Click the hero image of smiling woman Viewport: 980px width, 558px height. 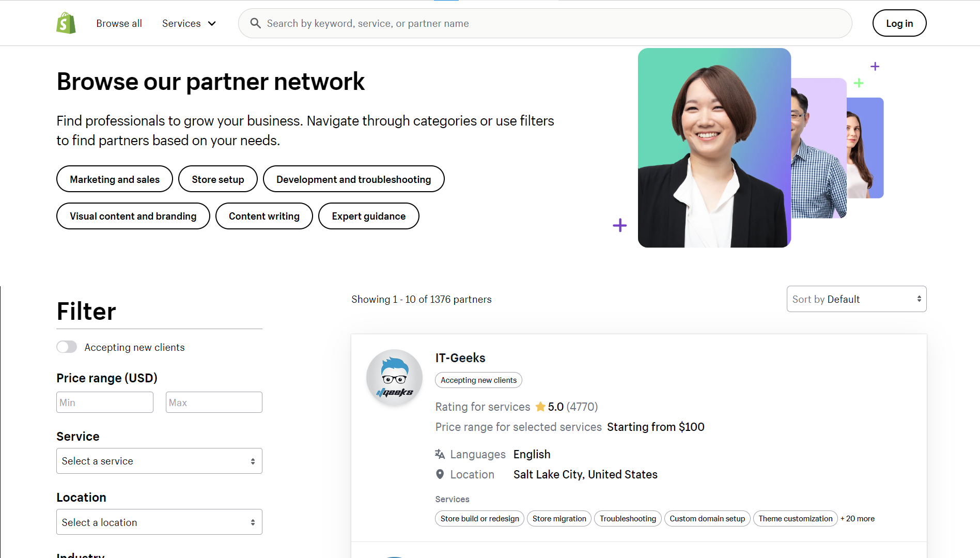[714, 148]
